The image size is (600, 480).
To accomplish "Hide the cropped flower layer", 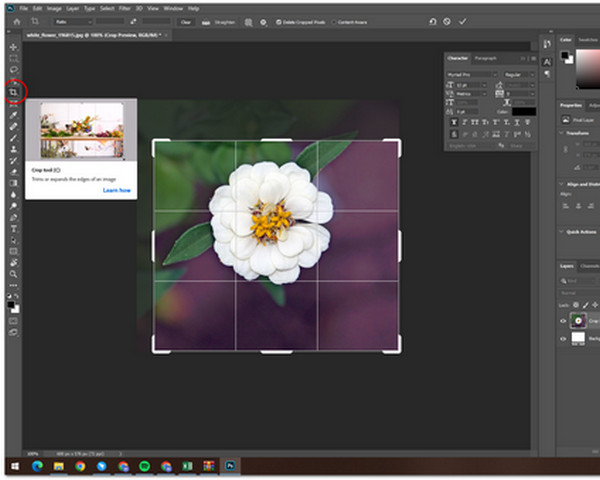I will point(563,321).
